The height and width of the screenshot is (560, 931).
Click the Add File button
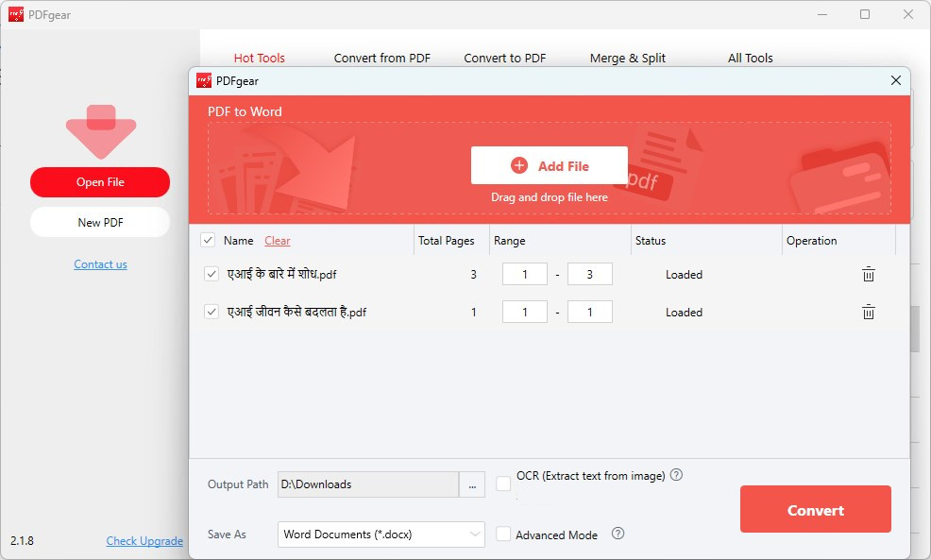(550, 165)
